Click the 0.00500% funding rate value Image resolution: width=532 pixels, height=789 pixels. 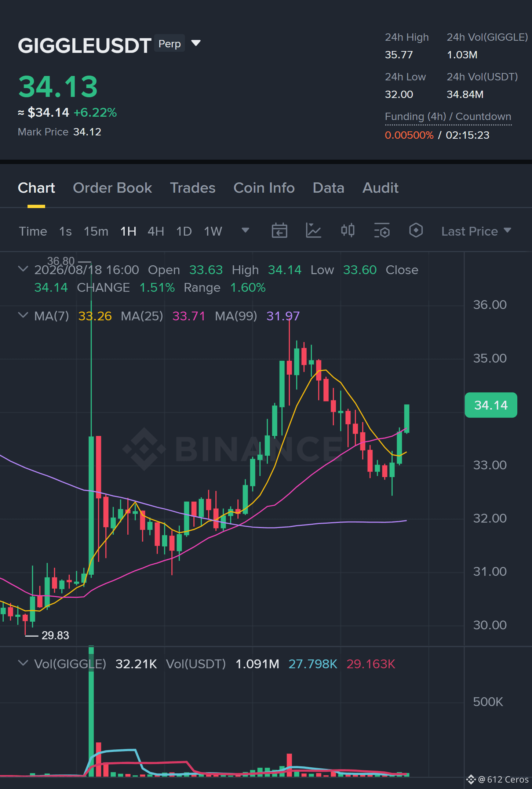click(409, 135)
